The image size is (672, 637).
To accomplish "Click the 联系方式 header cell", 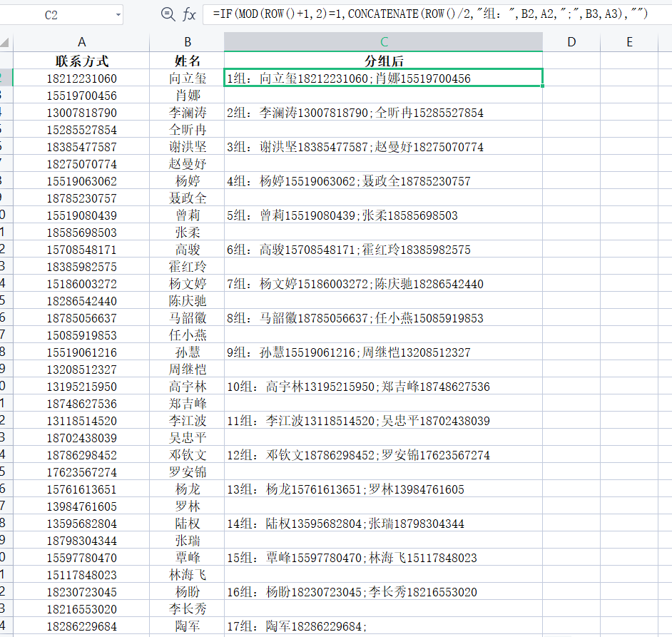I will [x=82, y=61].
